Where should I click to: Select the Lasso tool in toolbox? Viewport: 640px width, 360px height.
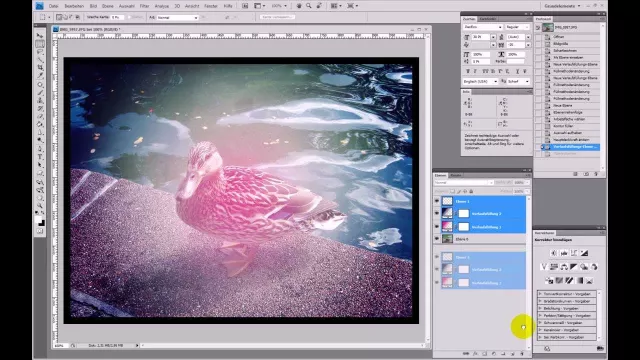point(40,52)
